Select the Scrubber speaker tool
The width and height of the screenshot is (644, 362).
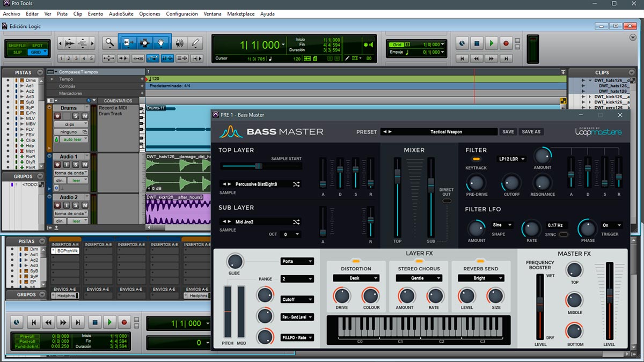tap(179, 43)
